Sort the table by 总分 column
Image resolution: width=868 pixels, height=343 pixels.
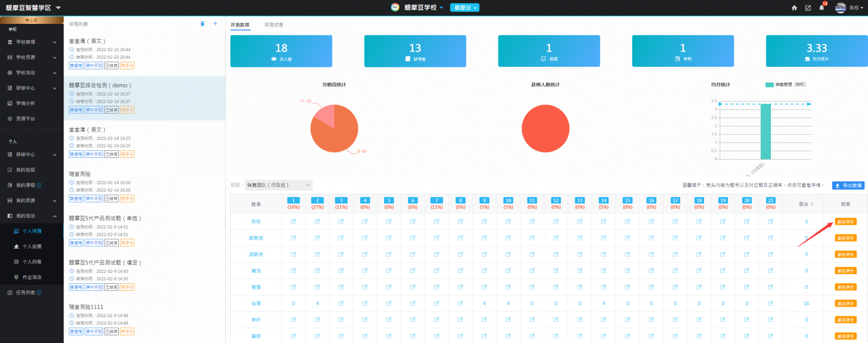(806, 204)
